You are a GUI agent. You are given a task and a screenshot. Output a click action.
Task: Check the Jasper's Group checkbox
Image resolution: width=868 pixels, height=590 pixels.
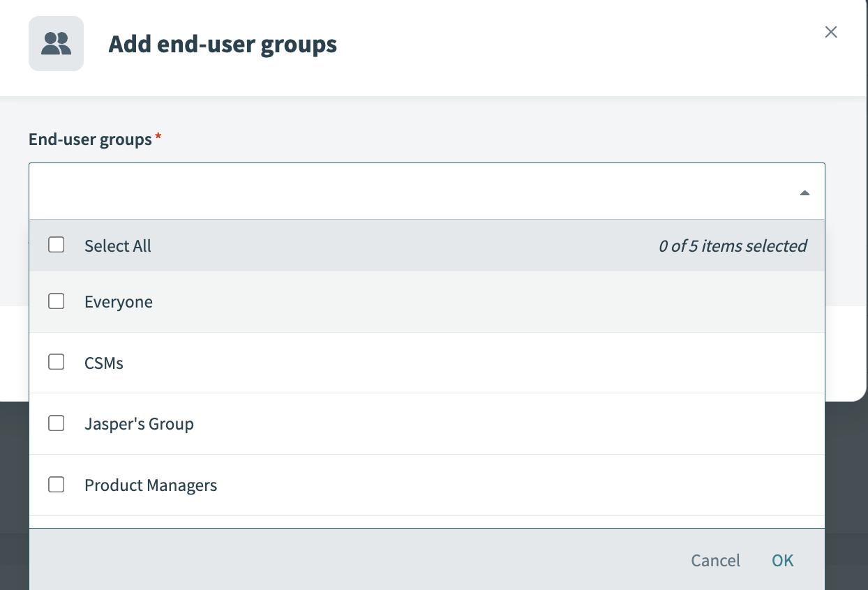pyautogui.click(x=56, y=423)
